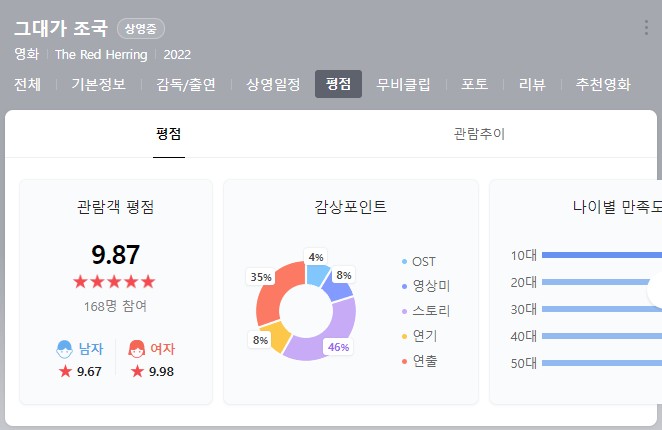Viewport: 662px width, 430px height.
Task: Open the 기본정보 tab
Action: 98,85
